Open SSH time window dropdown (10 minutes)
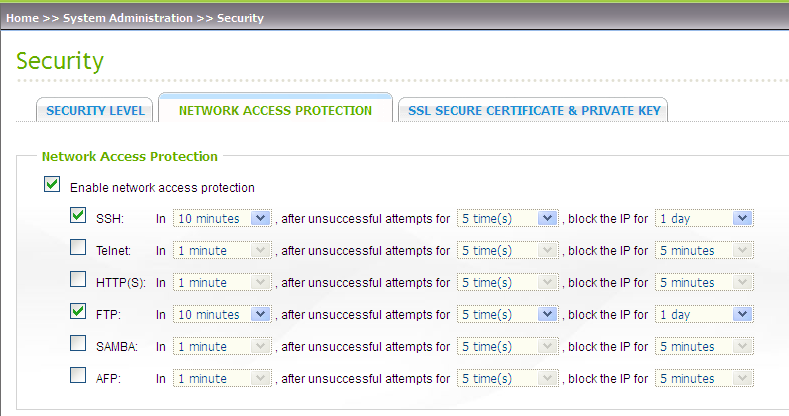Image resolution: width=789 pixels, height=416 pixels. coord(221,218)
